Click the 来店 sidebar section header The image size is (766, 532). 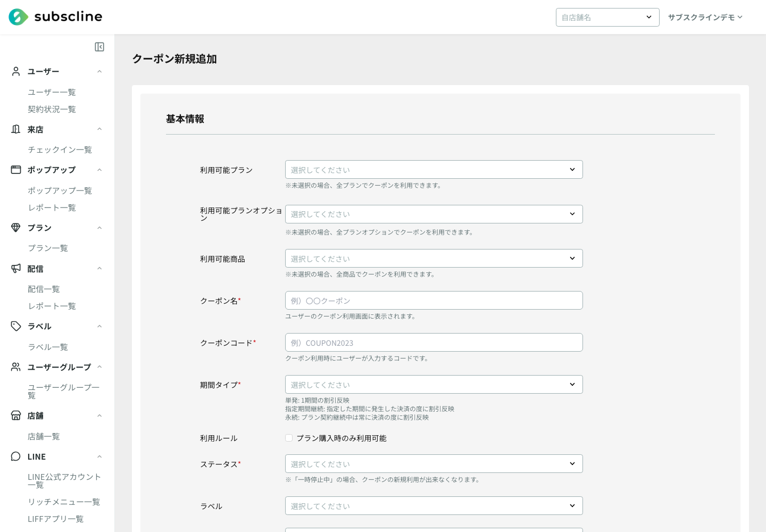click(57, 129)
